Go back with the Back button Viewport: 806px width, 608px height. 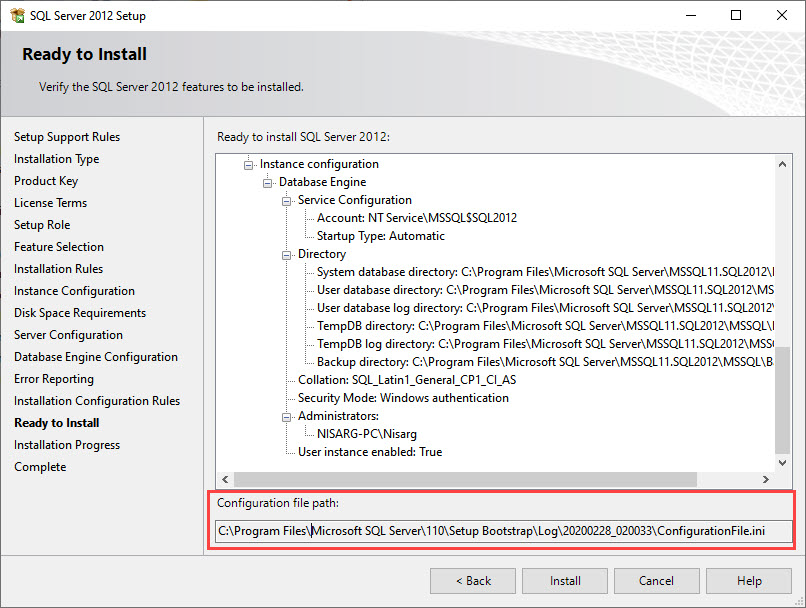click(x=473, y=581)
